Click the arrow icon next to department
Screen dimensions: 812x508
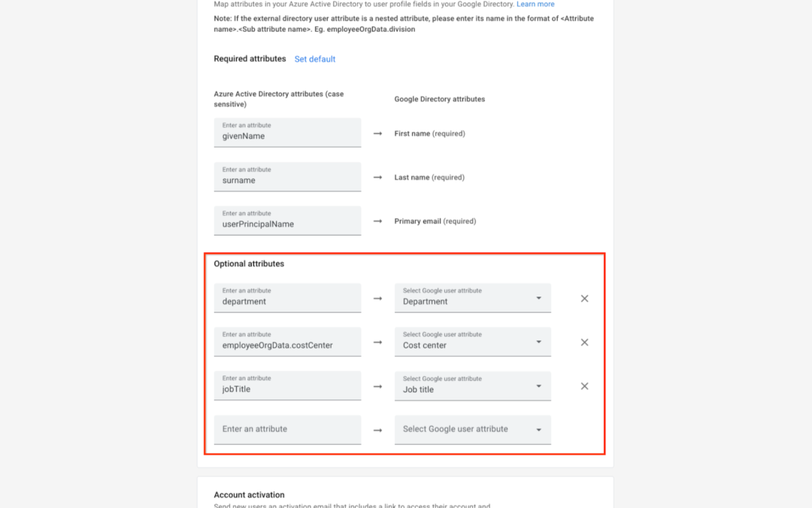coord(377,299)
